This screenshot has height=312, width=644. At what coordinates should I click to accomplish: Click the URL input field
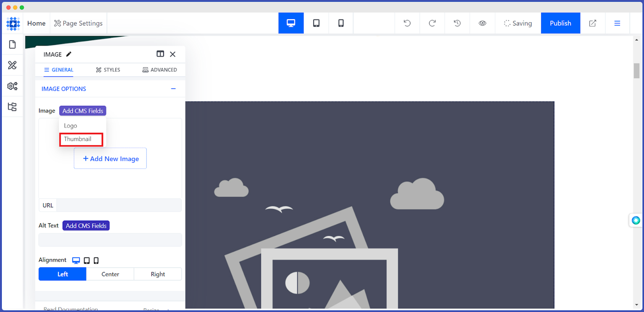(x=119, y=205)
